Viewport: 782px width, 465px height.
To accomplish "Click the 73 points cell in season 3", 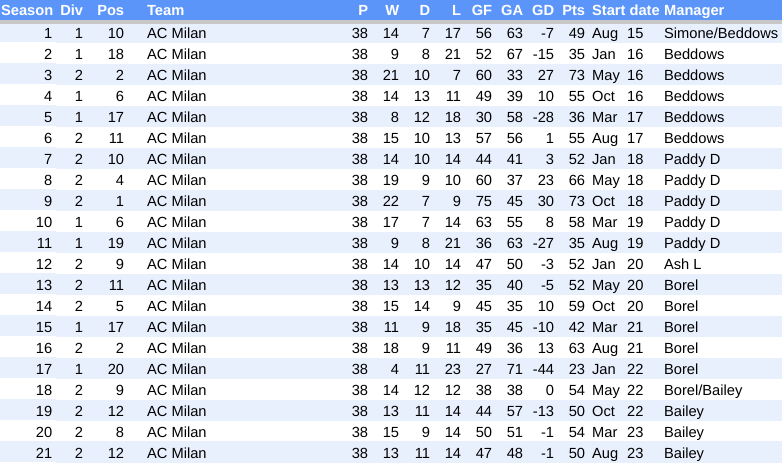I will (x=575, y=75).
